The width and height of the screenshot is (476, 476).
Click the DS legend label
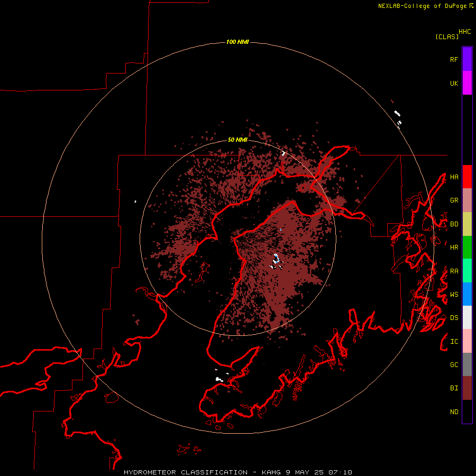(x=454, y=318)
